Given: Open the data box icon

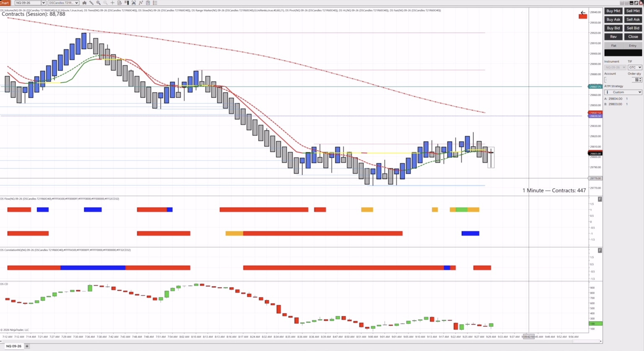Looking at the screenshot, I should 119,3.
